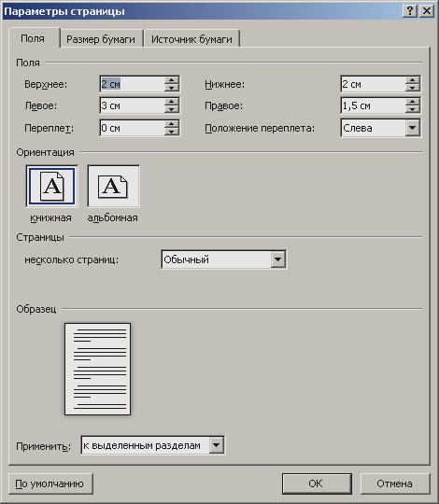
Task: Decrease the Переплет value with down arrow
Action: (x=172, y=132)
